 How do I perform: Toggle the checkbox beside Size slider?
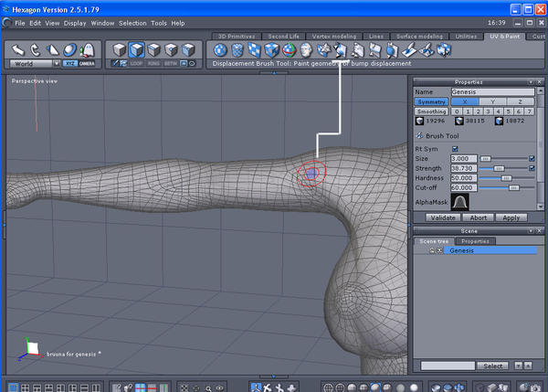[x=532, y=158]
